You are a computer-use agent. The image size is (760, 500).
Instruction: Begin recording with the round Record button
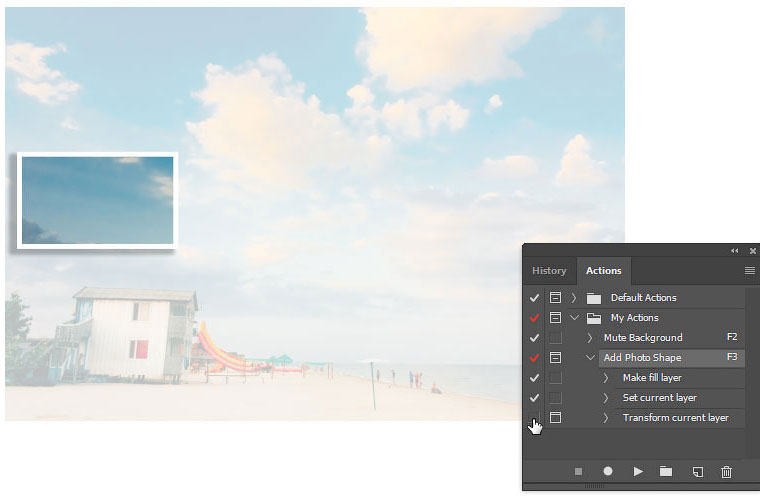608,471
